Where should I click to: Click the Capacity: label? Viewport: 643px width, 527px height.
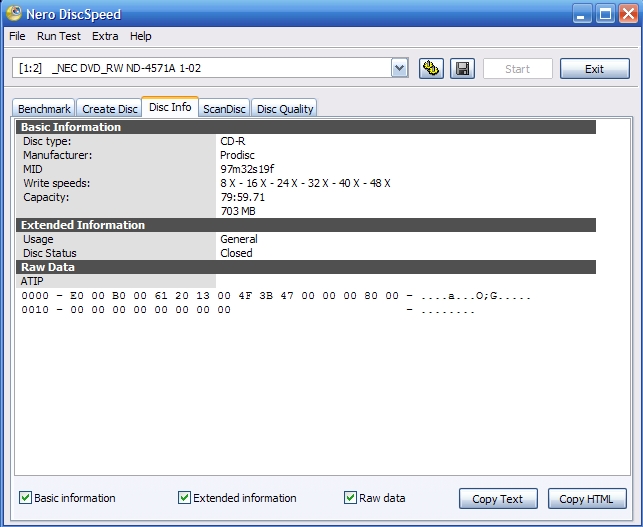point(46,197)
